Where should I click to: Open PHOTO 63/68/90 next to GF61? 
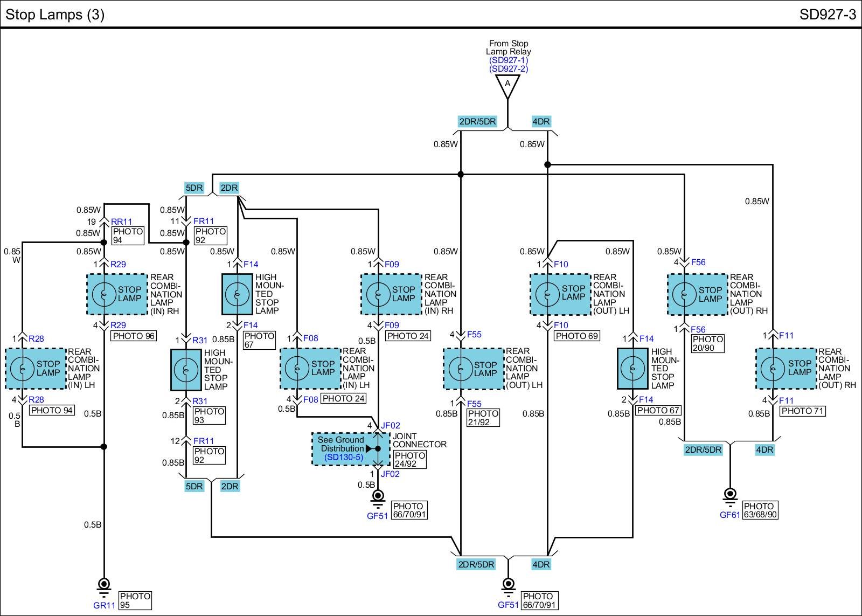(x=760, y=510)
